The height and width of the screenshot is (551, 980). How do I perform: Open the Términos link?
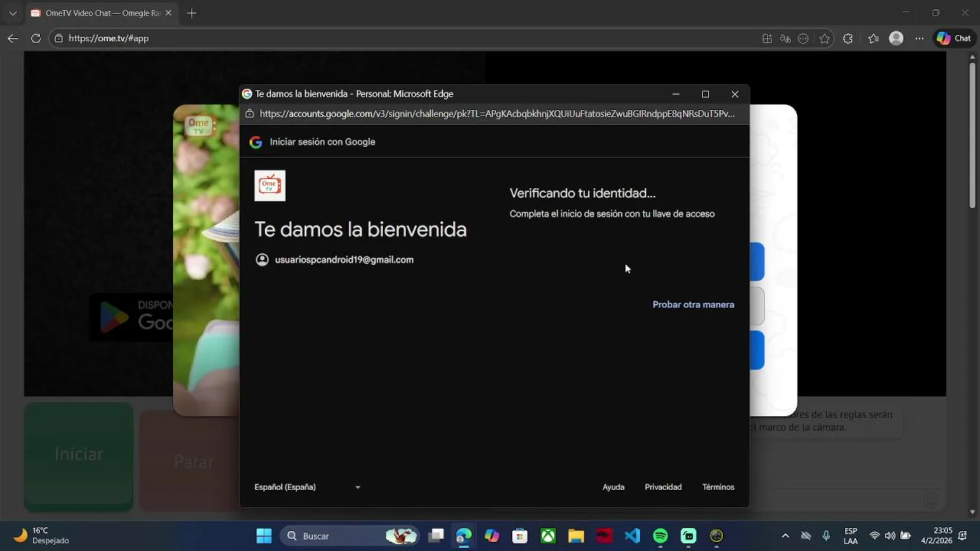718,487
